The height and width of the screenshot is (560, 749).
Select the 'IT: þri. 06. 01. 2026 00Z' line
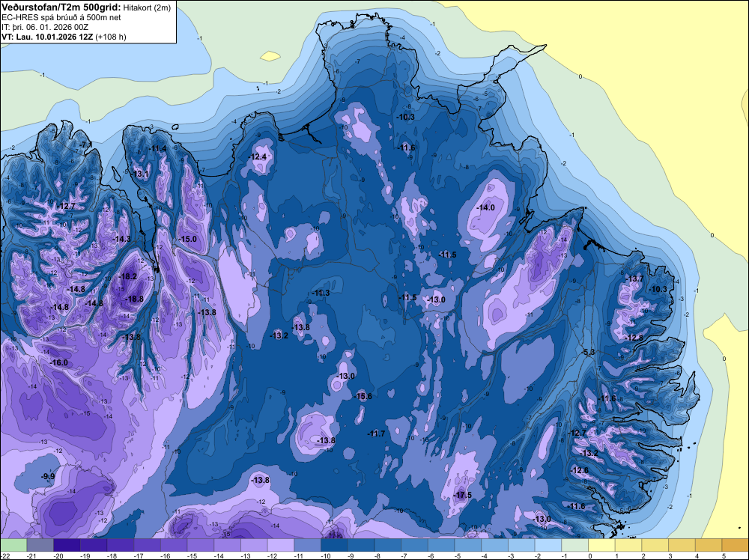(45, 27)
